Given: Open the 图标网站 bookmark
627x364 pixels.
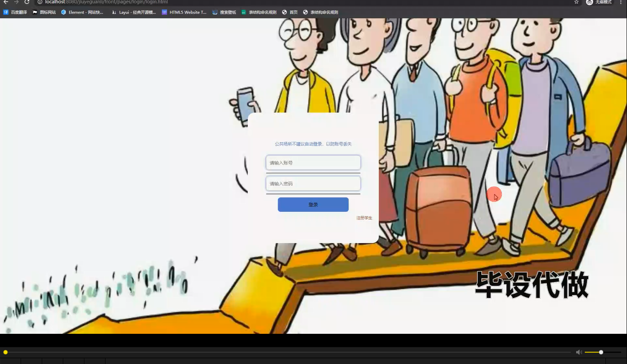Looking at the screenshot, I should [x=44, y=12].
